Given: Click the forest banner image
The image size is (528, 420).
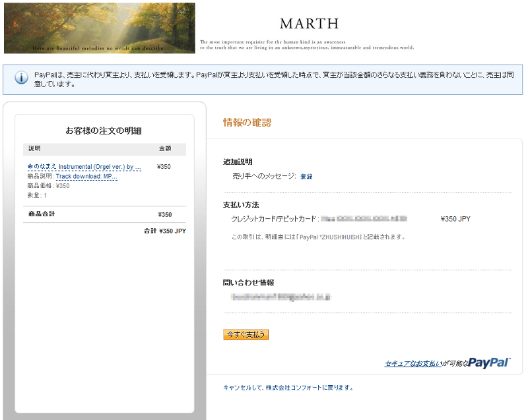Looking at the screenshot, I should (100, 28).
